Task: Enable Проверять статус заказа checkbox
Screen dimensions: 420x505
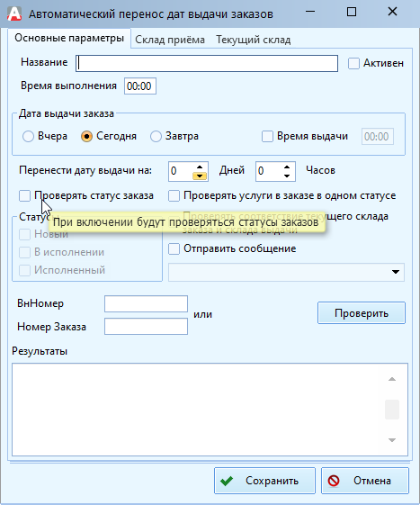Action: [24, 195]
